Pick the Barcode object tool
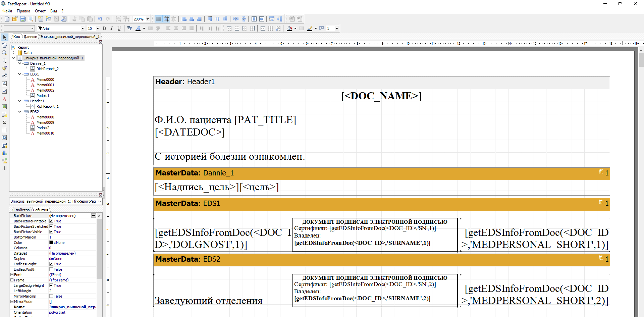Screen dimensions: 644x317 click(4, 168)
